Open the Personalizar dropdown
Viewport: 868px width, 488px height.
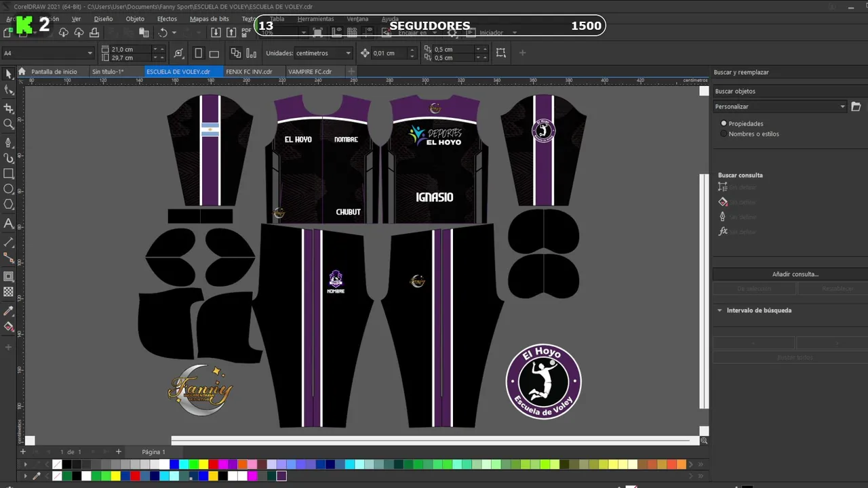click(780, 106)
